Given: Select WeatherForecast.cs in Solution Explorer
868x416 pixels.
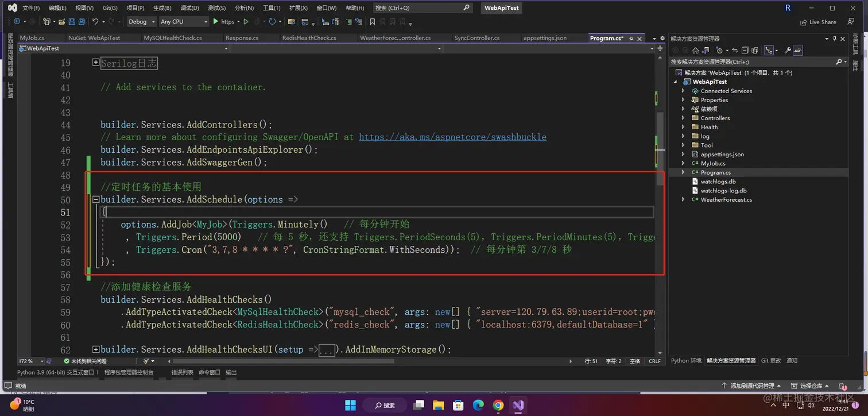Looking at the screenshot, I should pyautogui.click(x=726, y=199).
